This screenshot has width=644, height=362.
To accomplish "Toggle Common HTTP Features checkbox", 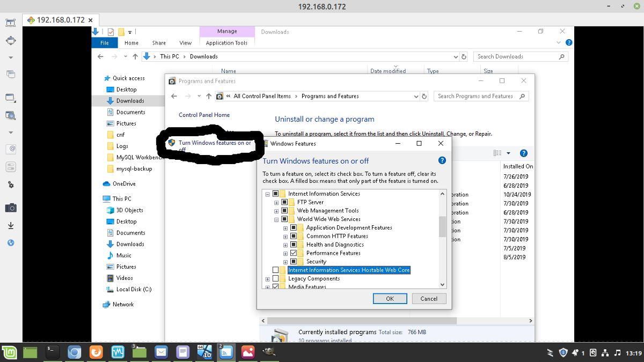I will tap(294, 236).
